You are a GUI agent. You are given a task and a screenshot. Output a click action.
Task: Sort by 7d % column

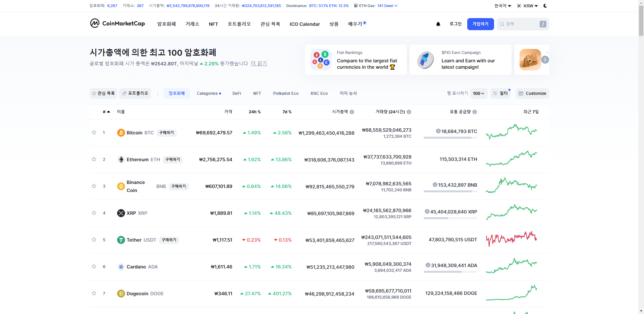(x=287, y=112)
